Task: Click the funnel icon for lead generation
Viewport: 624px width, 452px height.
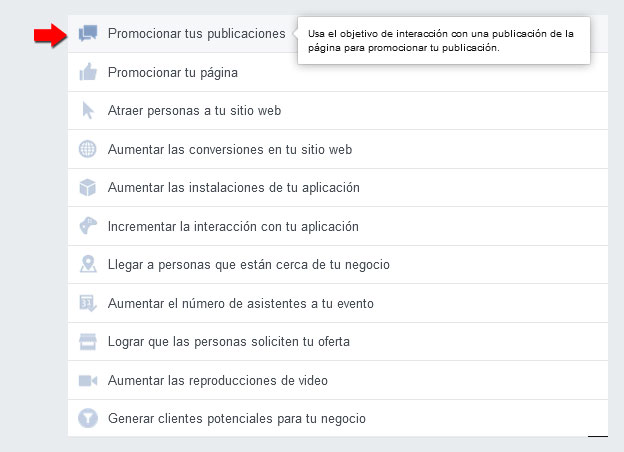Action: [x=88, y=419]
